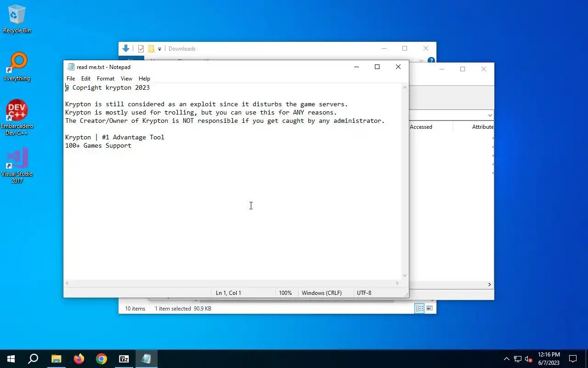Maximize the Downloads Explorer window
Viewport: 588px width, 368px height.
pos(405,48)
